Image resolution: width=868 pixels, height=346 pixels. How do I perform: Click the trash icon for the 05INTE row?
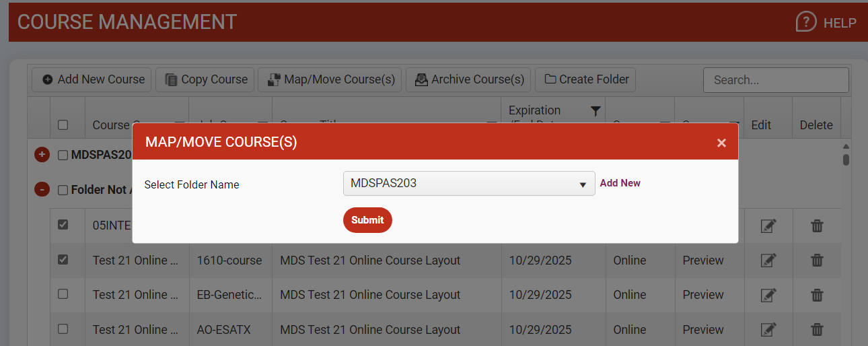(817, 226)
